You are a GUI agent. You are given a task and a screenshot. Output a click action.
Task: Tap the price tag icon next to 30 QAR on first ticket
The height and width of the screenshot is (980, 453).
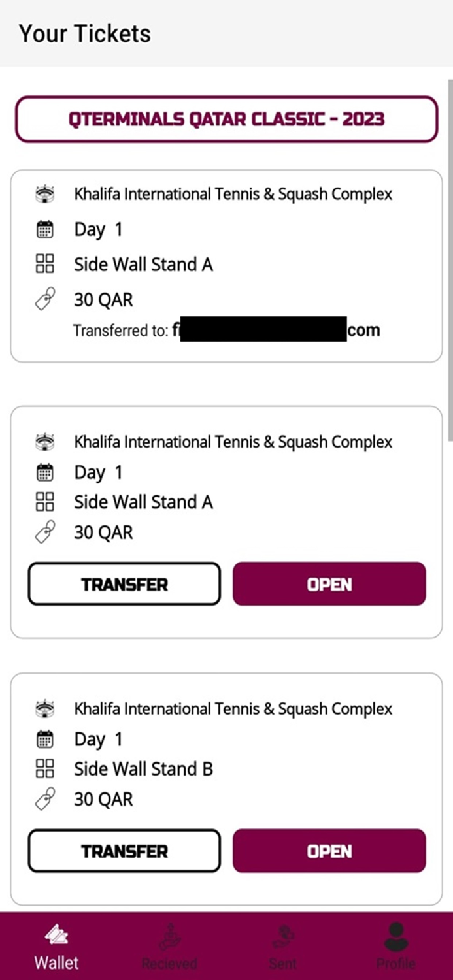[x=44, y=299]
